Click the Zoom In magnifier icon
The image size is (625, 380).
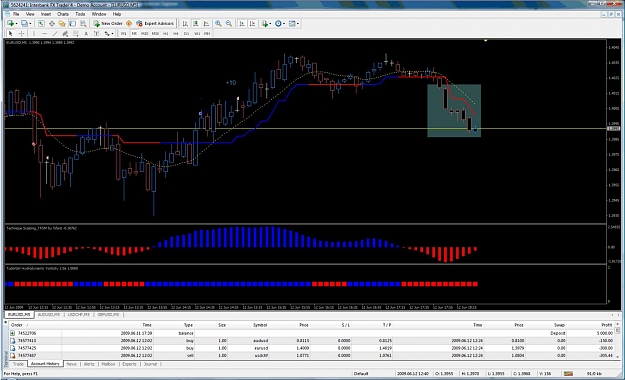click(x=218, y=24)
